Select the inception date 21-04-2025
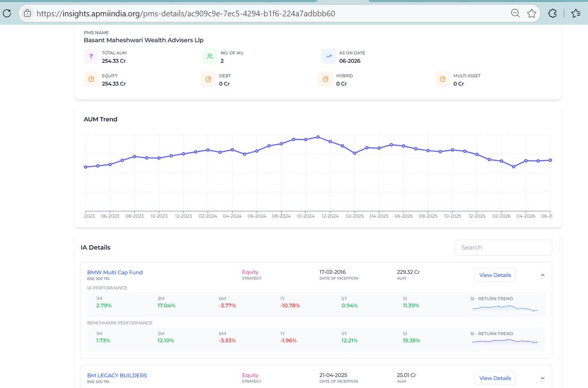The height and width of the screenshot is (388, 588). (334, 375)
